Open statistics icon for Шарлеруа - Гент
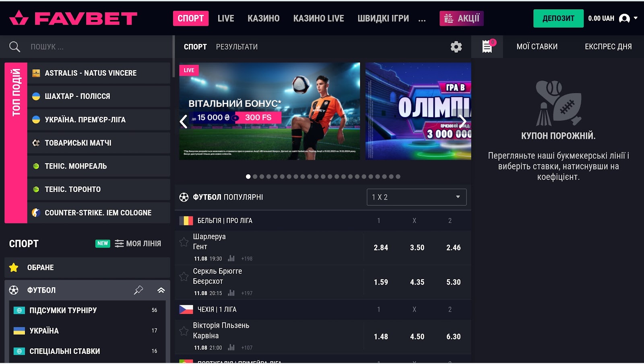The image size is (644, 364). coord(231,259)
